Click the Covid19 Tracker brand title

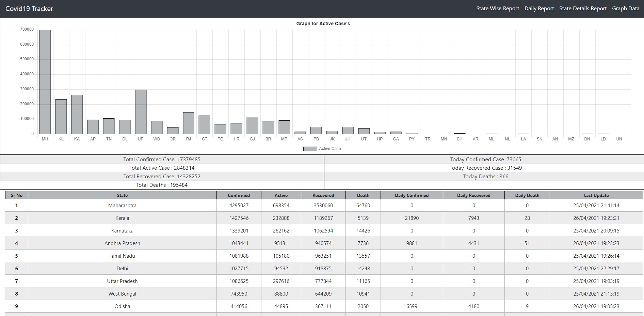coord(29,9)
